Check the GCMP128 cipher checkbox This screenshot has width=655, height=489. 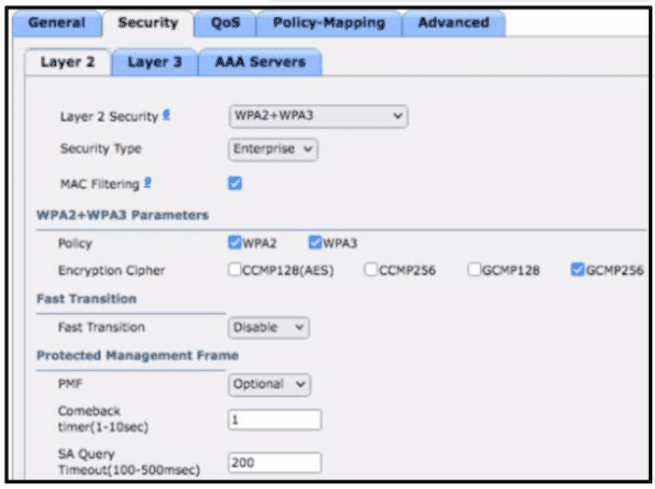[474, 270]
